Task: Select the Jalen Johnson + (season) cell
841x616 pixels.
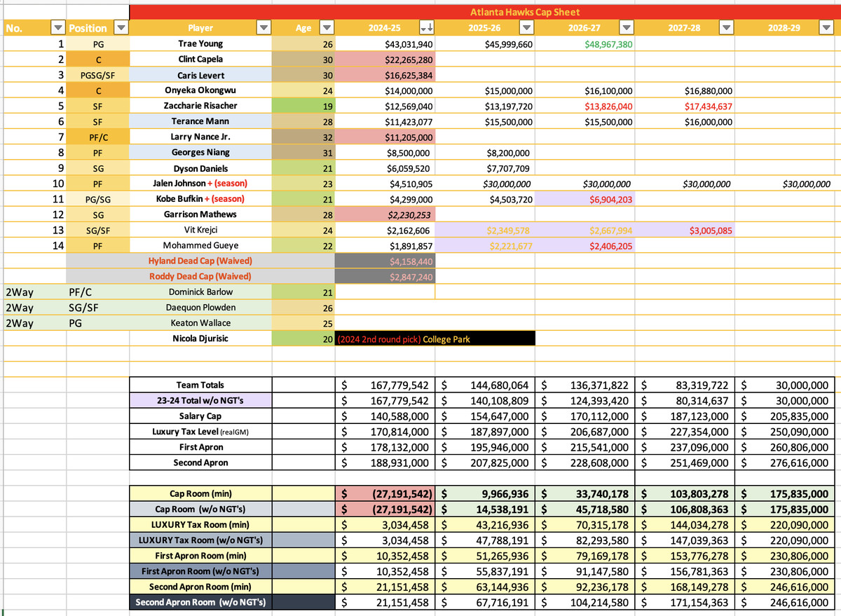Action: coord(200,184)
